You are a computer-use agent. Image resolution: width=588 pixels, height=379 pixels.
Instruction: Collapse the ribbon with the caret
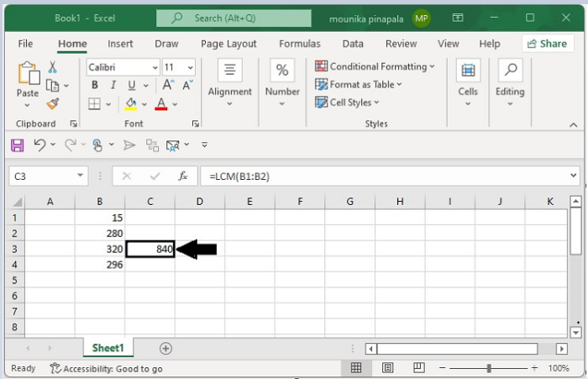(574, 125)
